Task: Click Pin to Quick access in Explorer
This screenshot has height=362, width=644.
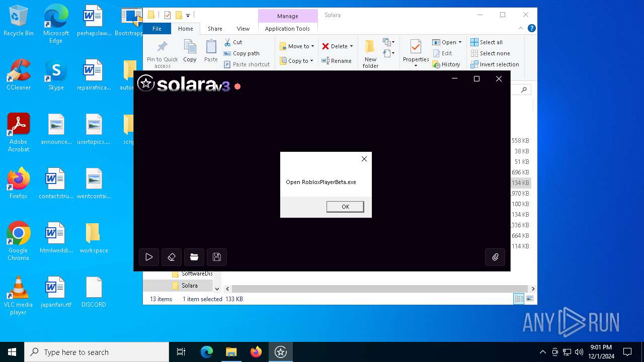Action: (x=162, y=54)
